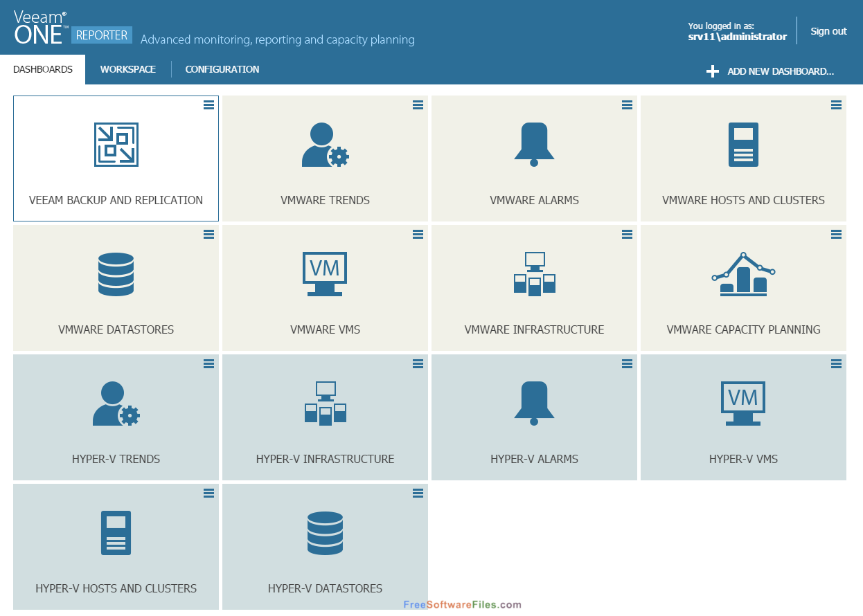Open the VMware VMs tile options menu
Screen dimensions: 863x616
[418, 234]
